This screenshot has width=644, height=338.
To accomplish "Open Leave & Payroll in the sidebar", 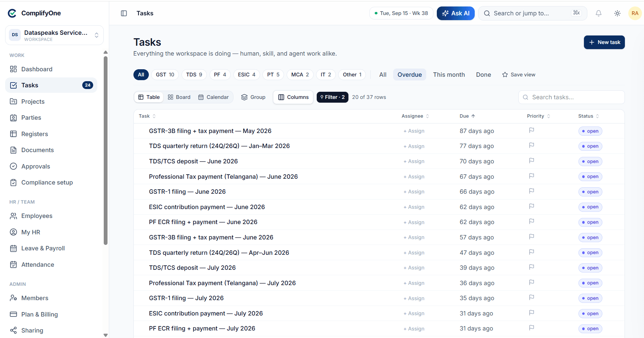I will [51, 248].
